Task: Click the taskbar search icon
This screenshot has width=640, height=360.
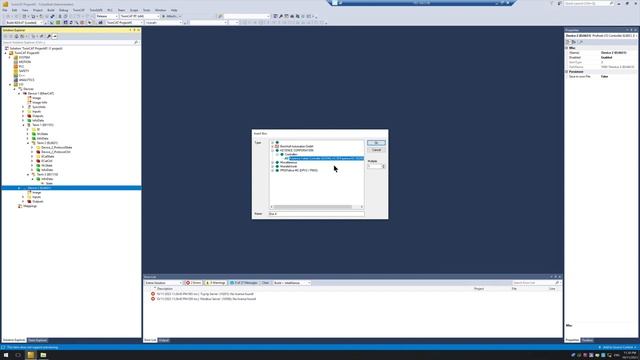Action: coord(18,355)
